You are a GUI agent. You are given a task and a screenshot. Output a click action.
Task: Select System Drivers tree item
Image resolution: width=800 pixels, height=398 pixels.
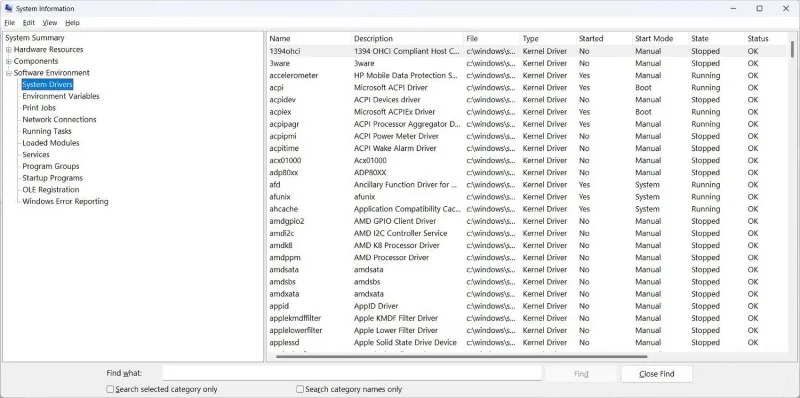(x=47, y=85)
